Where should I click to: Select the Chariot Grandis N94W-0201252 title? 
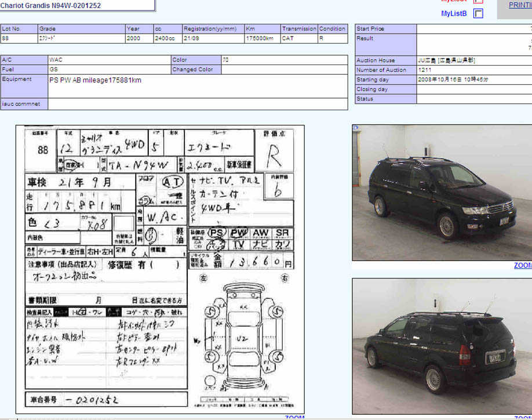(x=50, y=5)
